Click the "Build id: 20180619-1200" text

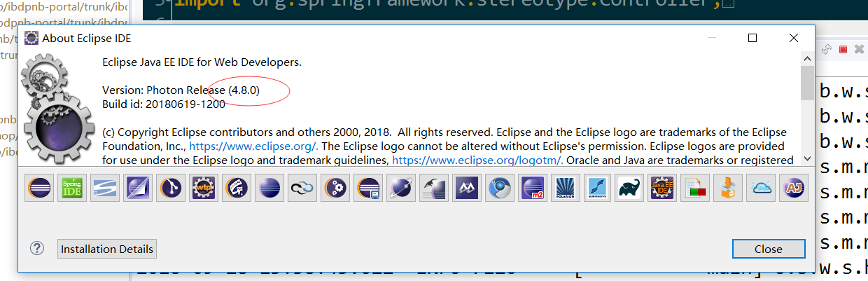pos(164,104)
